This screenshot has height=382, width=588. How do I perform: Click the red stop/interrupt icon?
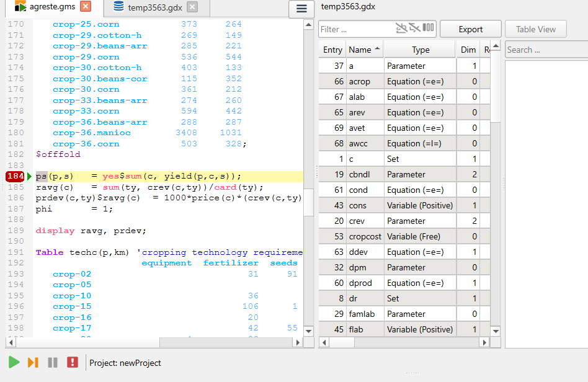pyautogui.click(x=73, y=362)
